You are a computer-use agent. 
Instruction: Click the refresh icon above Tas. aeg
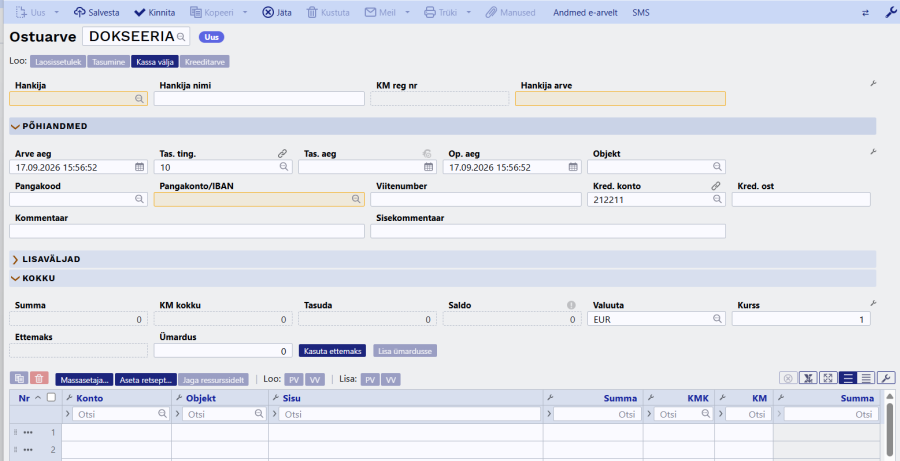coord(426,153)
